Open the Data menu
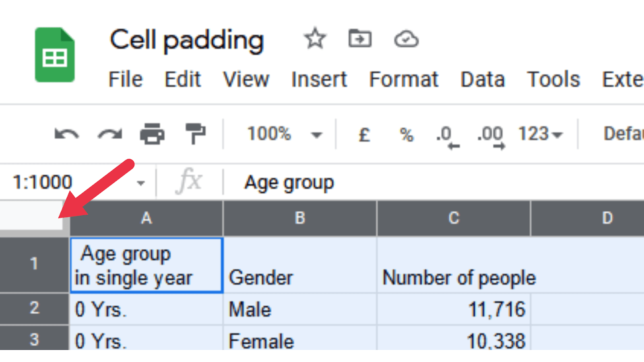Viewport: 644px width, 362px height. [x=483, y=79]
